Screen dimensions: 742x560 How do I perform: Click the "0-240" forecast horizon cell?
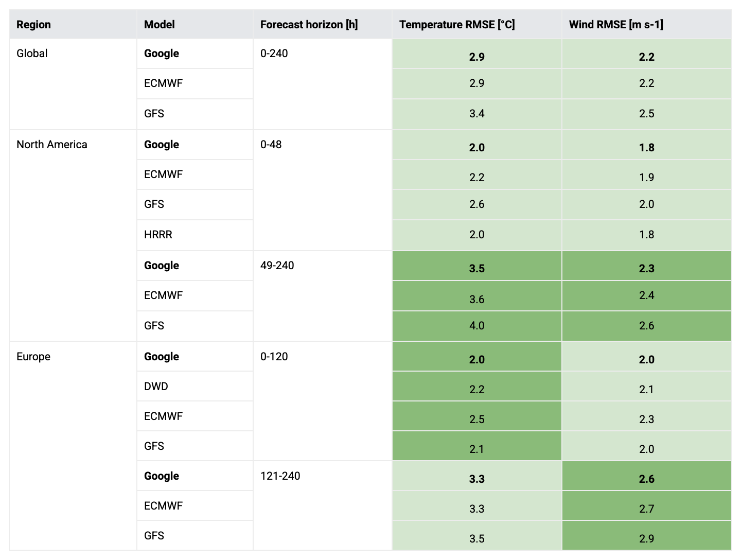coord(274,54)
